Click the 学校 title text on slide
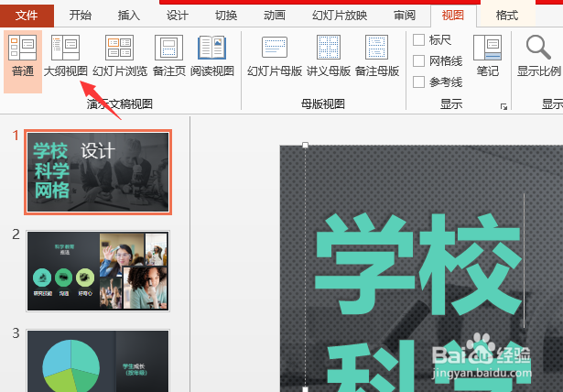The height and width of the screenshot is (392, 563). (x=418, y=266)
